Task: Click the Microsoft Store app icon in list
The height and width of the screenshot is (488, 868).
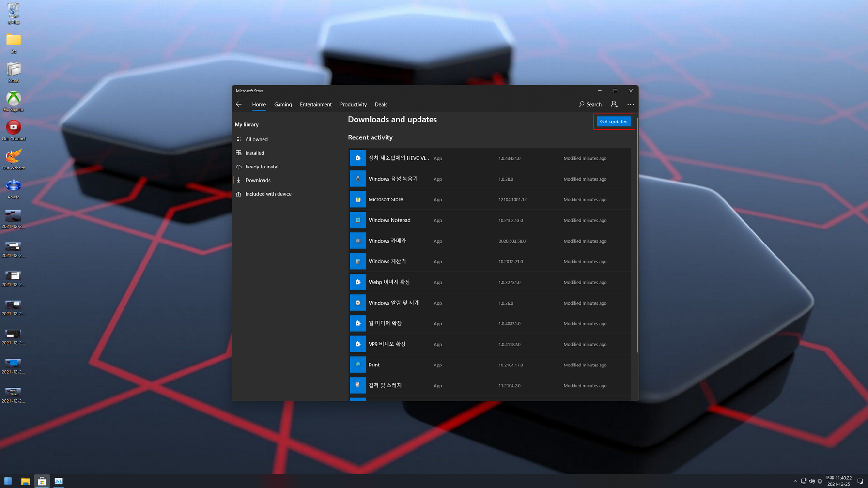Action: point(358,199)
